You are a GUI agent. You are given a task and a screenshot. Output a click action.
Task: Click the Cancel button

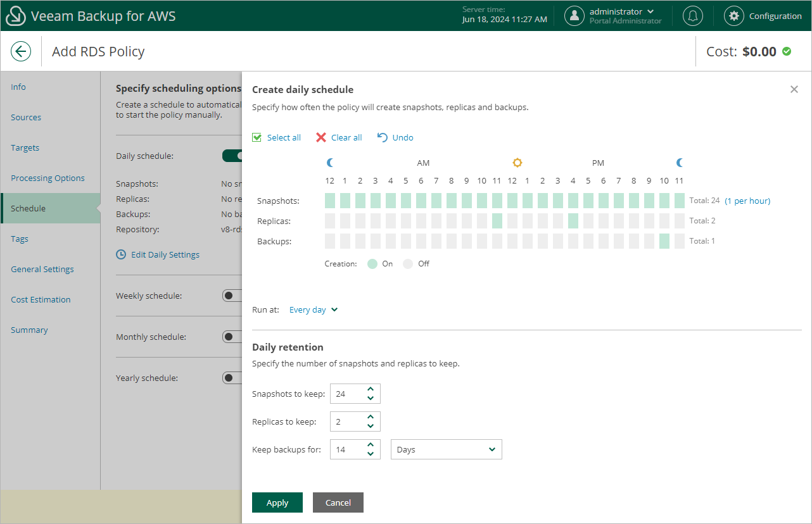(x=338, y=502)
